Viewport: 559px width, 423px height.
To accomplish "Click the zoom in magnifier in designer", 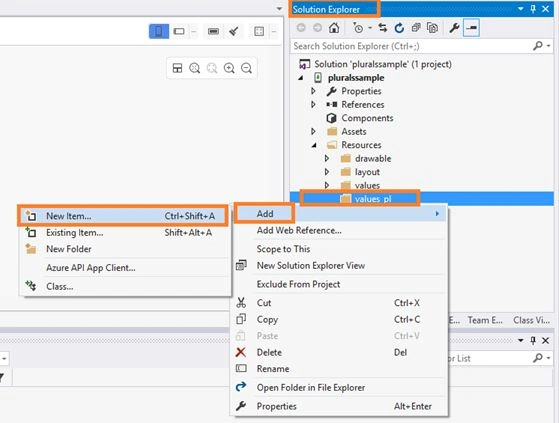I will 229,68.
